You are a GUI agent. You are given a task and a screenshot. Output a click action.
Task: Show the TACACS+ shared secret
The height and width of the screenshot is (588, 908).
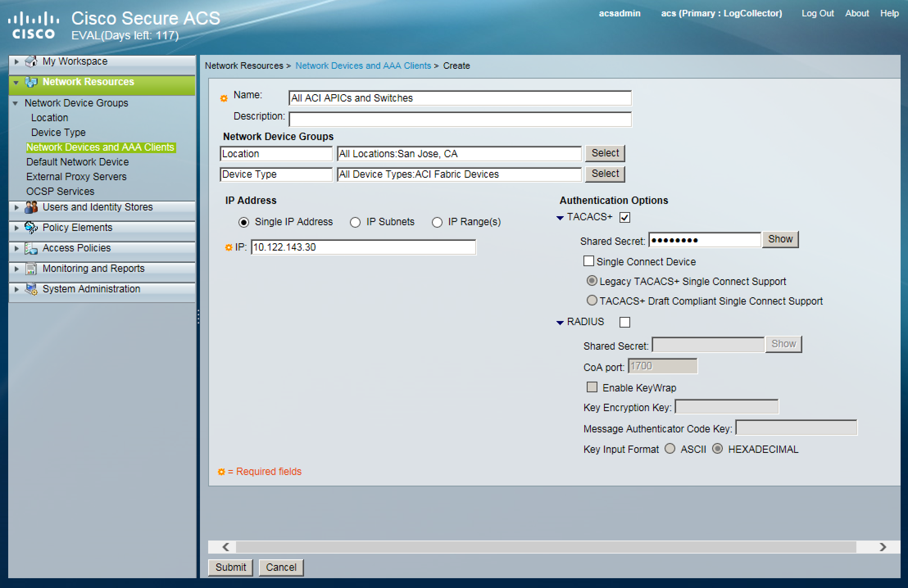pos(780,239)
